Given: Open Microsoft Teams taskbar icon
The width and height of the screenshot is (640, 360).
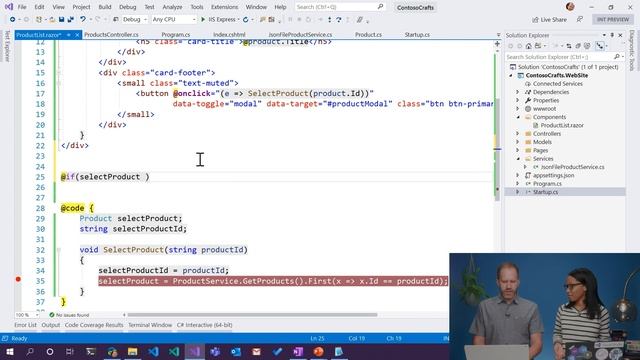Looking at the screenshot, I should click(x=215, y=351).
